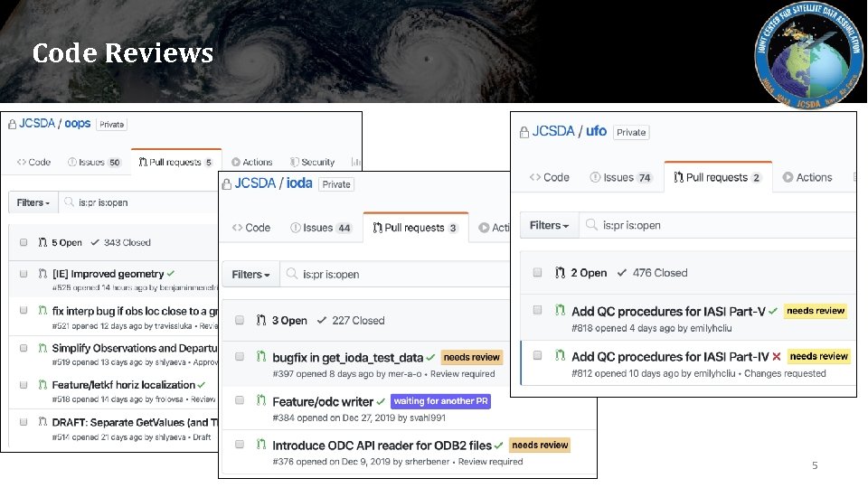Open Code tab in ufo repo
This screenshot has height=488, width=868.
[x=549, y=177]
